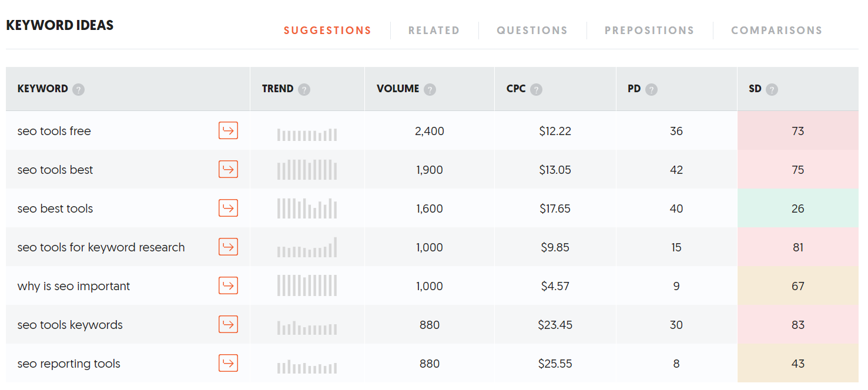Click arrow icon for 'seo tools free'
This screenshot has width=868, height=390.
click(228, 130)
